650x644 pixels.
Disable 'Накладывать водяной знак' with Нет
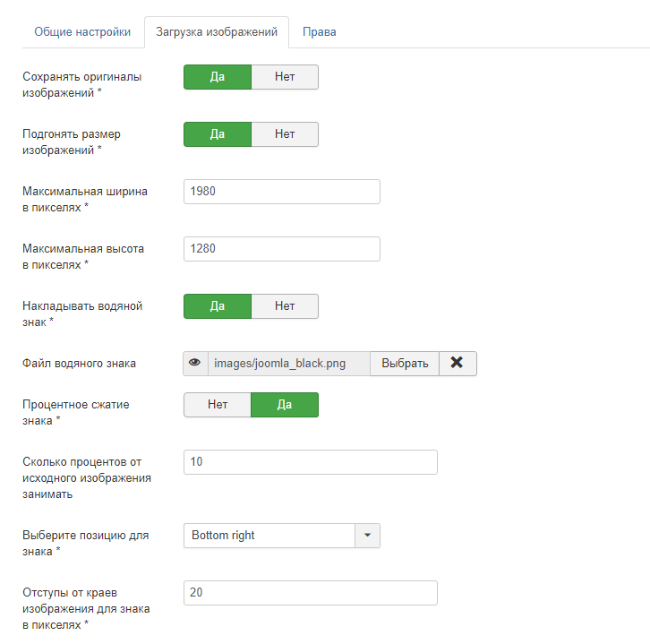(285, 306)
